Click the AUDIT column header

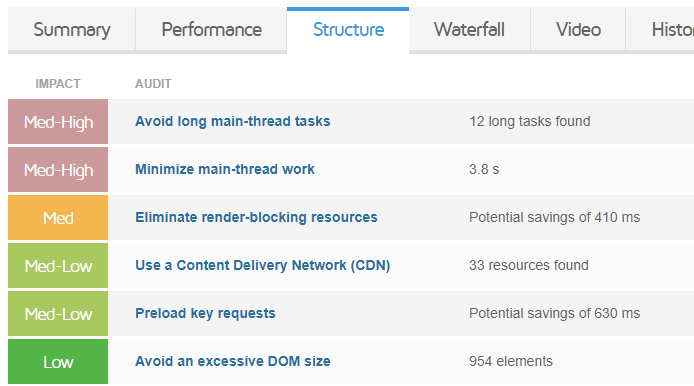click(153, 84)
